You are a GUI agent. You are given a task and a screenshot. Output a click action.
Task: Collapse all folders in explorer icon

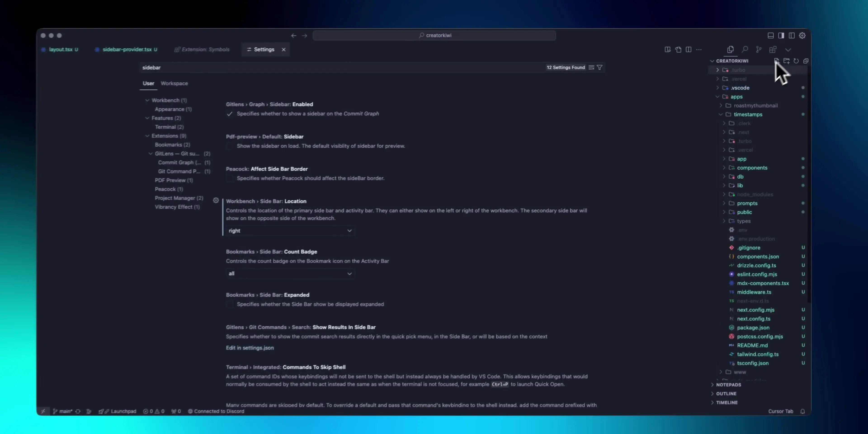pos(806,61)
